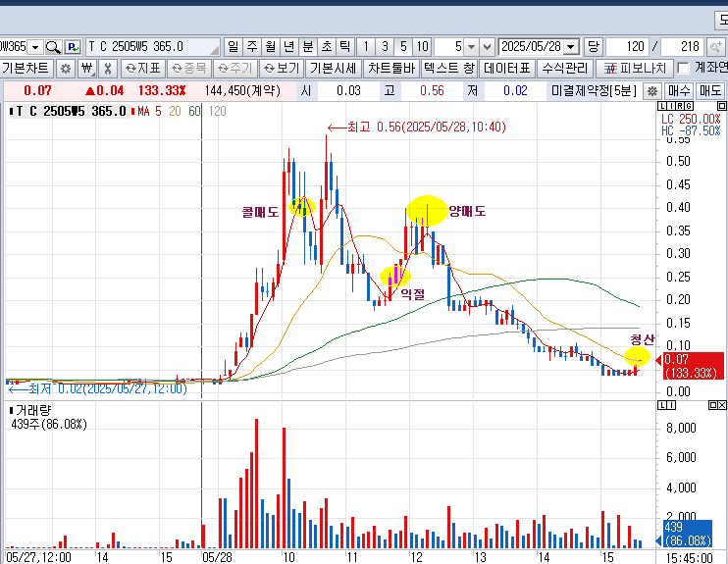This screenshot has width=728, height=564.
Task: Click the blue P icon beside search
Action: (73, 47)
